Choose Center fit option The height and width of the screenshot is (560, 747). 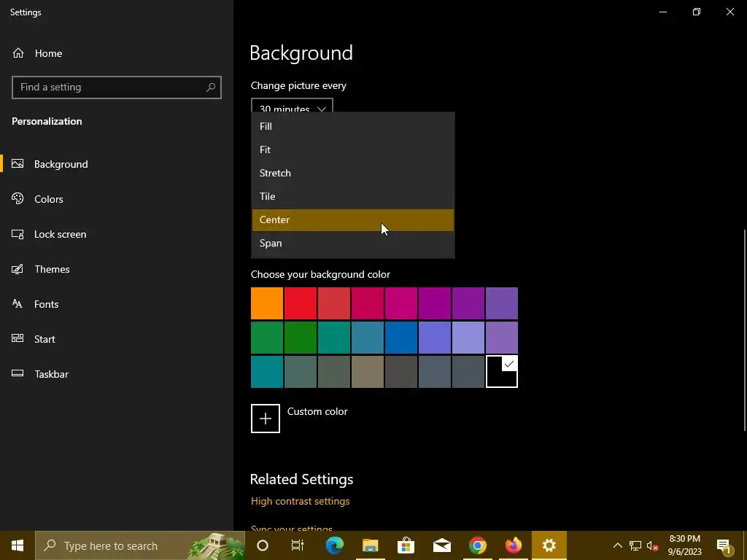pos(353,220)
